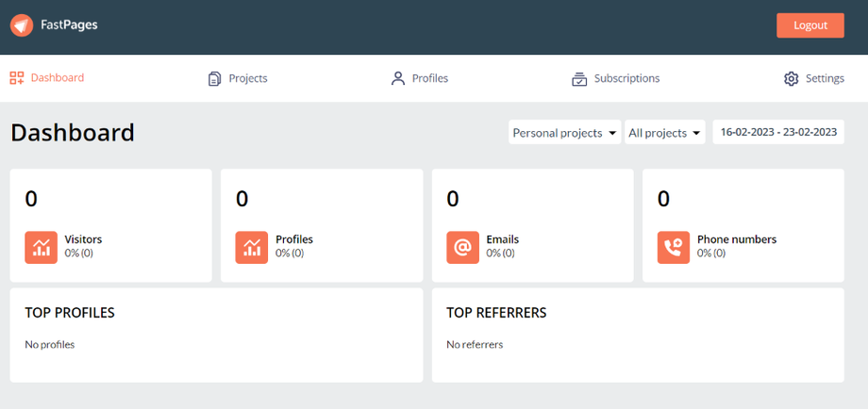Switch to the Projects tab
The height and width of the screenshot is (409, 868).
248,79
